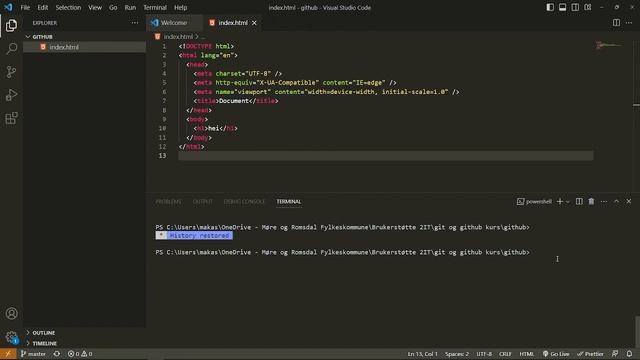The image size is (640, 360).
Task: Switch to the Welcome tab
Action: point(174,23)
